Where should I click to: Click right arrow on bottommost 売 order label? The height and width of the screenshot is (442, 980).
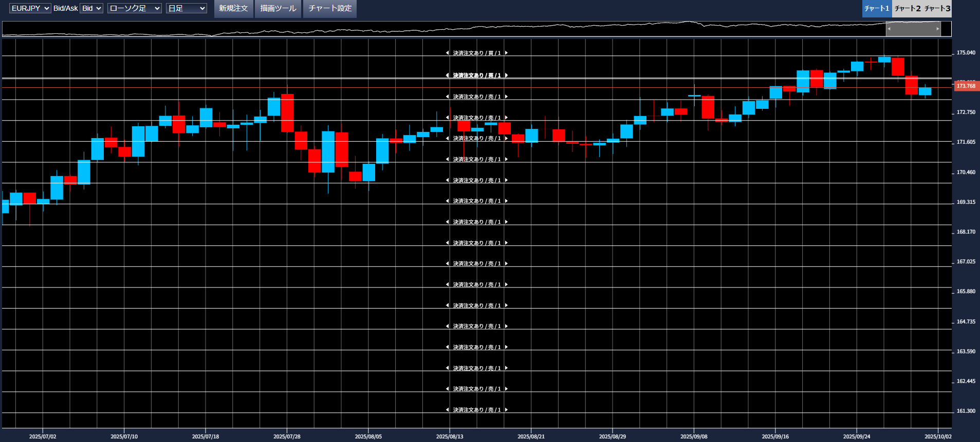(506, 410)
